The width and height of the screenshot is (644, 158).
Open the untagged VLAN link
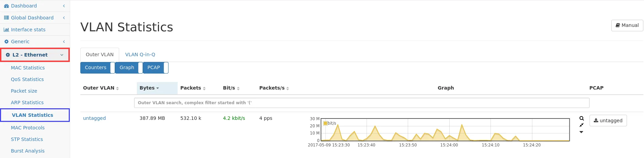(x=94, y=118)
